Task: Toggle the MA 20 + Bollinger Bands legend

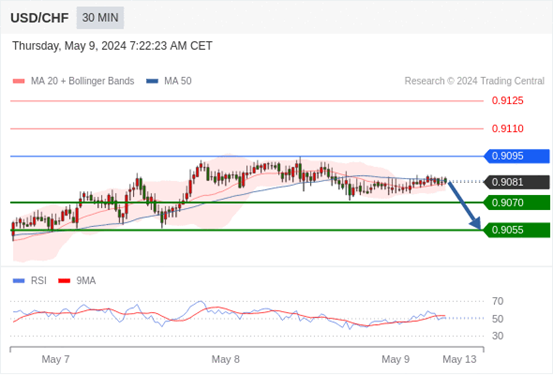Action: tap(73, 81)
